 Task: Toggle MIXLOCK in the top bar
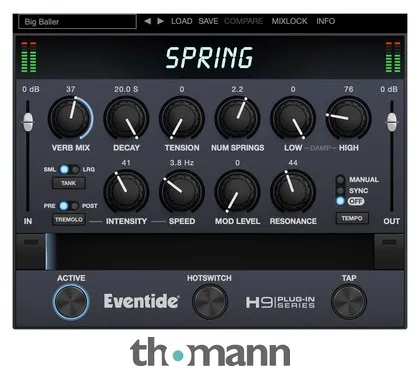click(x=289, y=21)
